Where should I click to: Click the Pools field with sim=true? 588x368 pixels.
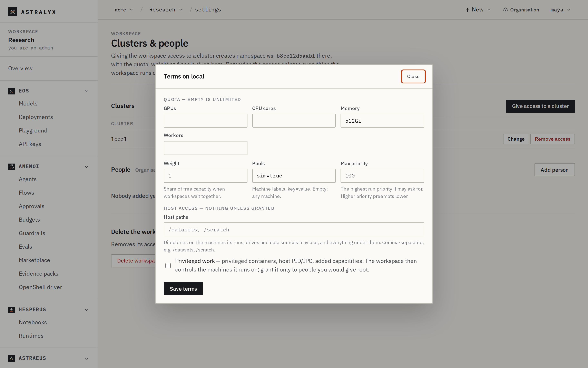click(294, 176)
